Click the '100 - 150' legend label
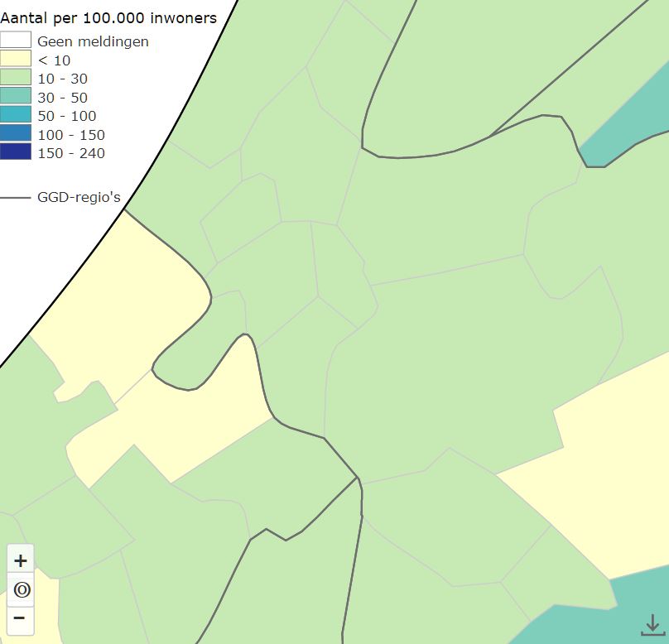This screenshot has height=644, width=669. pos(71,135)
